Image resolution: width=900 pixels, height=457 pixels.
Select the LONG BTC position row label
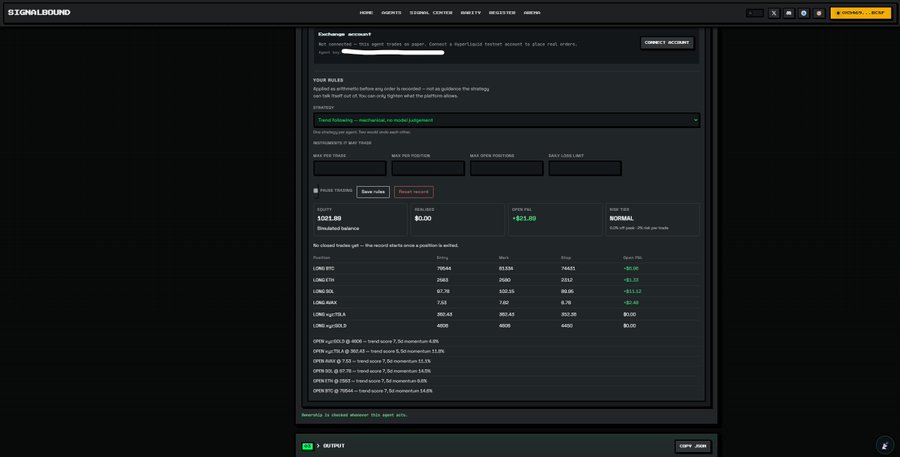324,269
